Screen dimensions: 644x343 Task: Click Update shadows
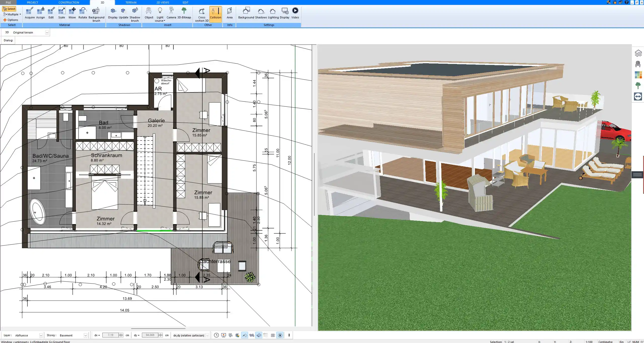pos(124,13)
